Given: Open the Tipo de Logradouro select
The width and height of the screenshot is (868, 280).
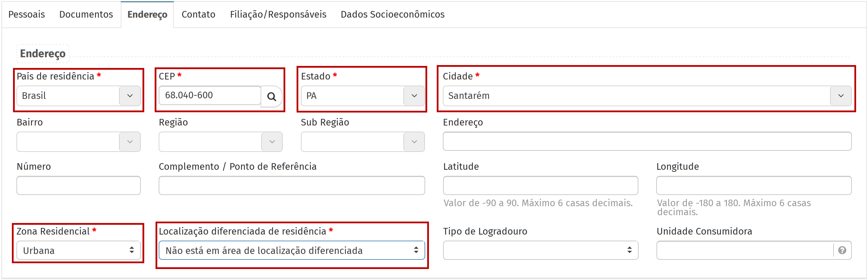Looking at the screenshot, I should click(540, 250).
